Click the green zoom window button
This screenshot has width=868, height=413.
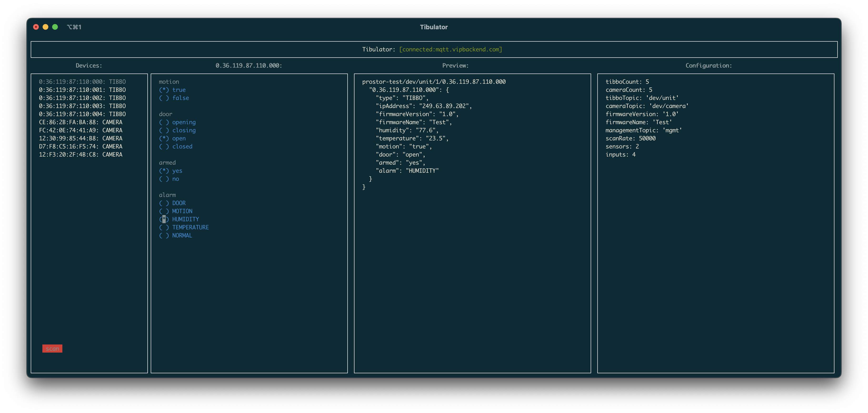pos(55,27)
